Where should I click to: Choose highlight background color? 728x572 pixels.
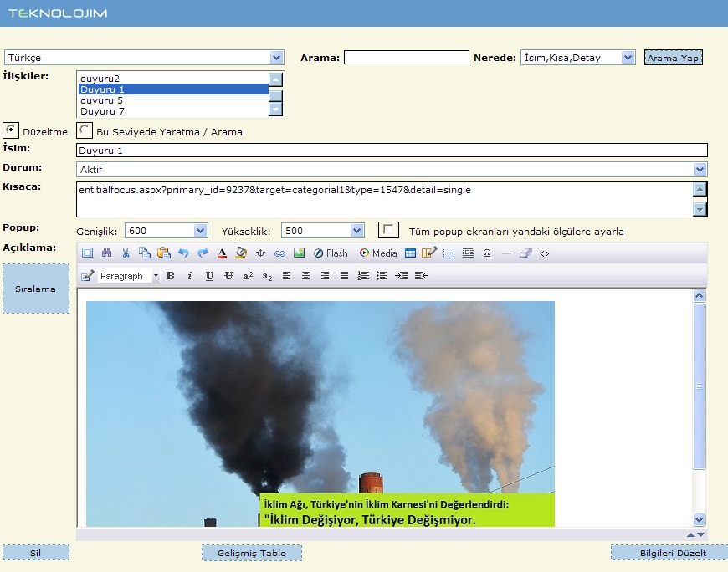241,253
